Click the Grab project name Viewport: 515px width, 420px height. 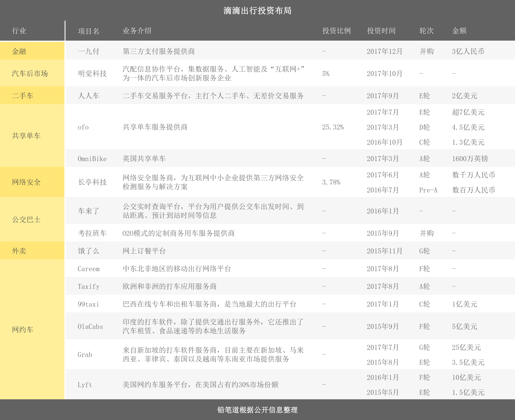[85, 355]
